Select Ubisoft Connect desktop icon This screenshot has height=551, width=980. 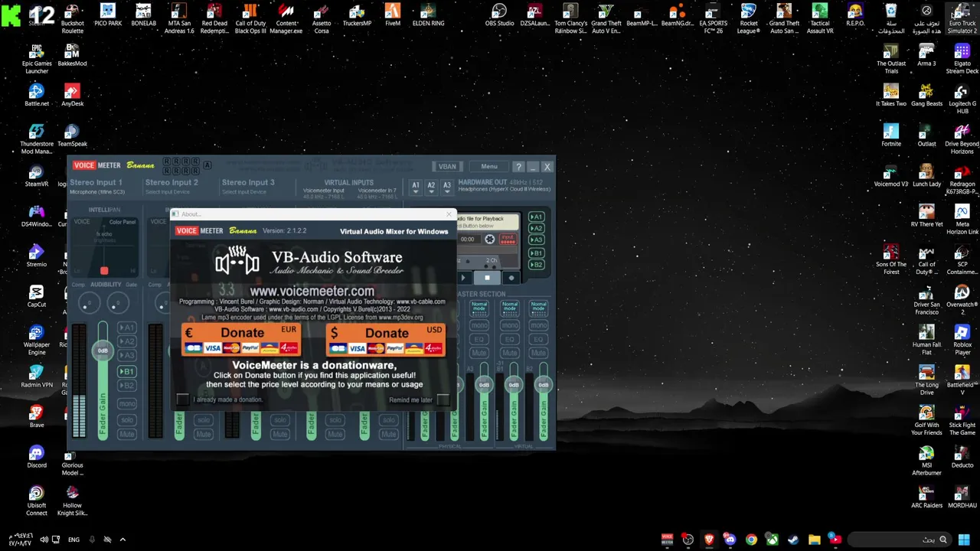[36, 501]
